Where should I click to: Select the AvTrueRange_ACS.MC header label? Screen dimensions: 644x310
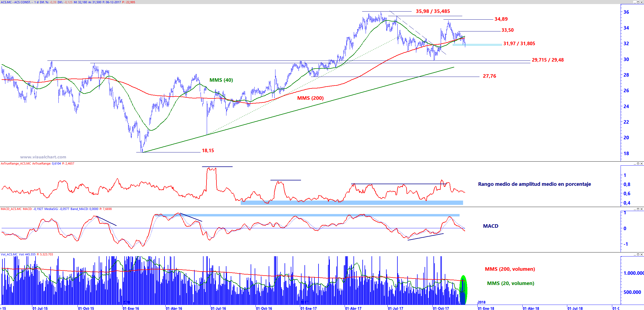16,163
